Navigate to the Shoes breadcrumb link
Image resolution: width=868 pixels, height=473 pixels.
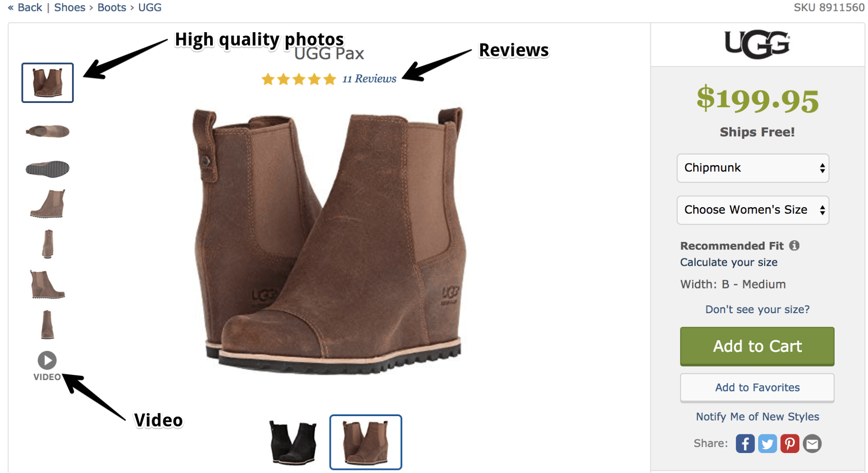click(x=69, y=7)
